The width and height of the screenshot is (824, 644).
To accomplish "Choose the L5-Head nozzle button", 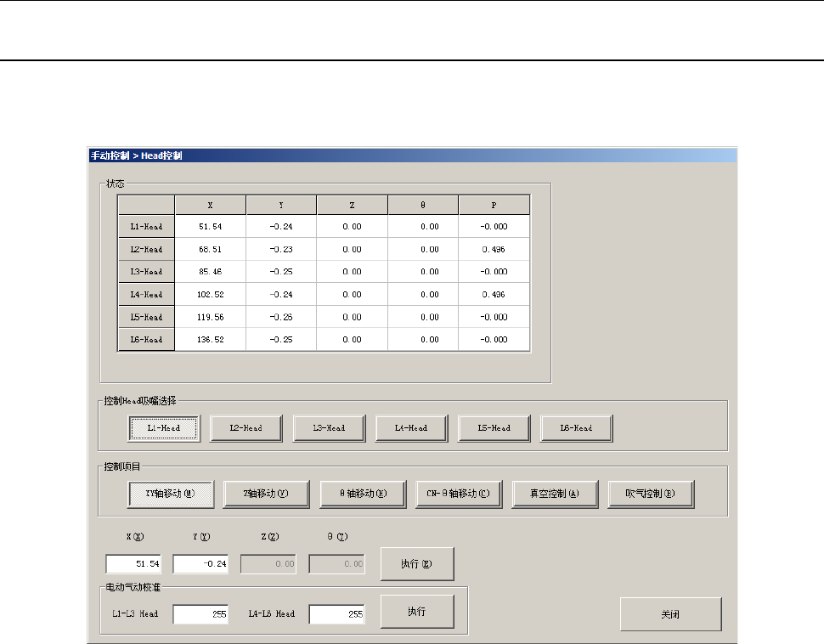I will [x=494, y=429].
